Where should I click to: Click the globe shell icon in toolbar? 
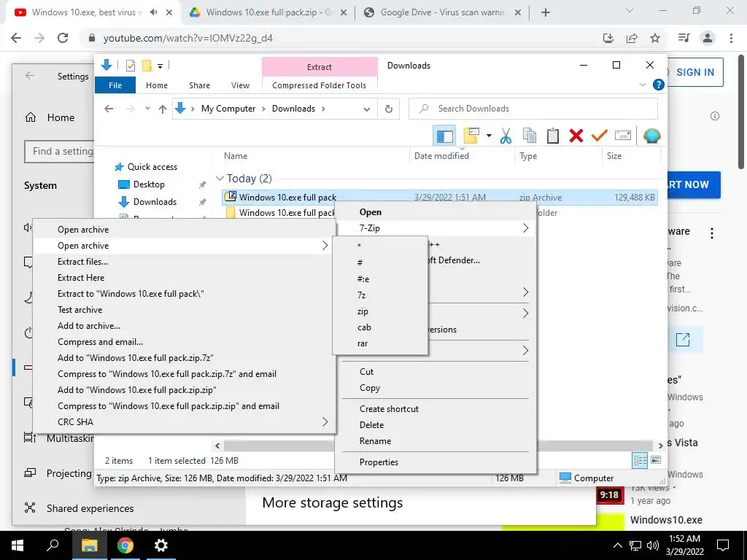[x=651, y=136]
